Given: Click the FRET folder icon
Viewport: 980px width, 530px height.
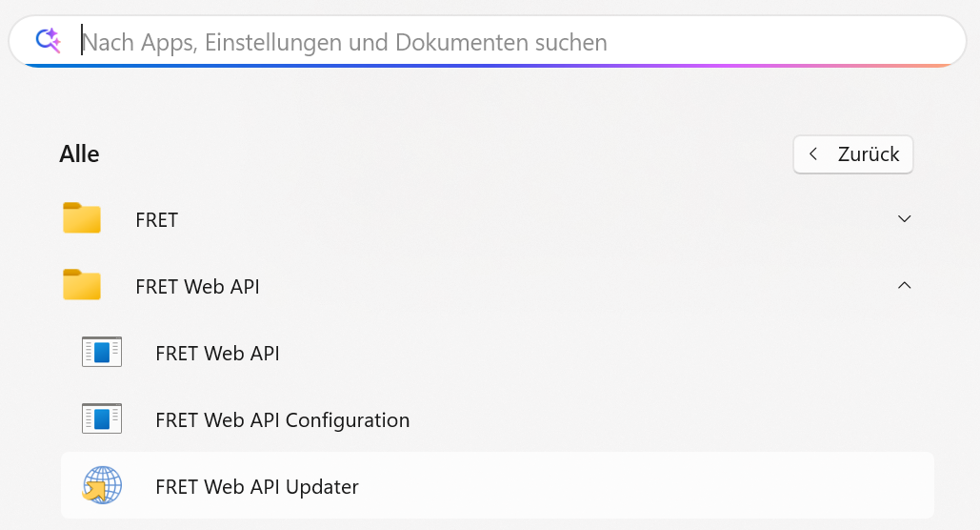Looking at the screenshot, I should pos(82,218).
